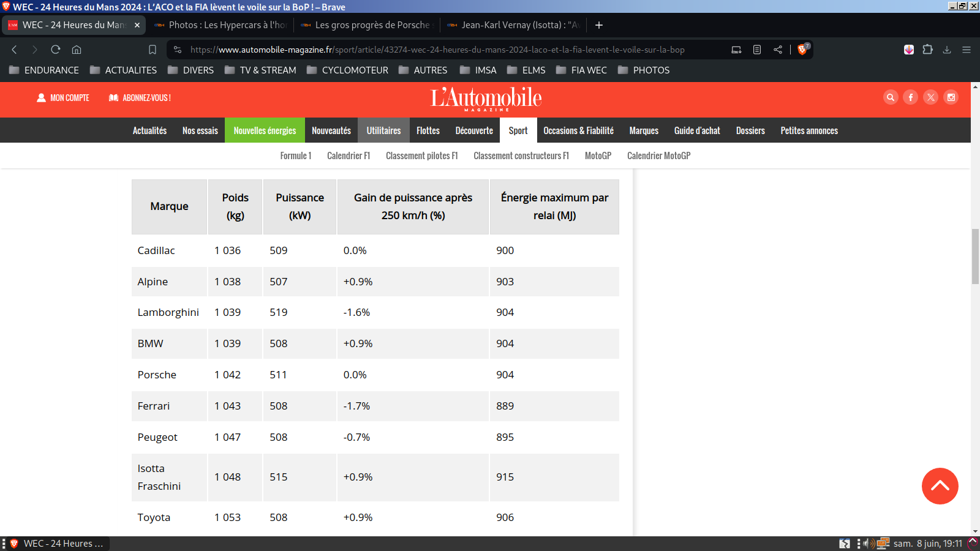Open the FIA WEC bookmarks folder

click(581, 70)
